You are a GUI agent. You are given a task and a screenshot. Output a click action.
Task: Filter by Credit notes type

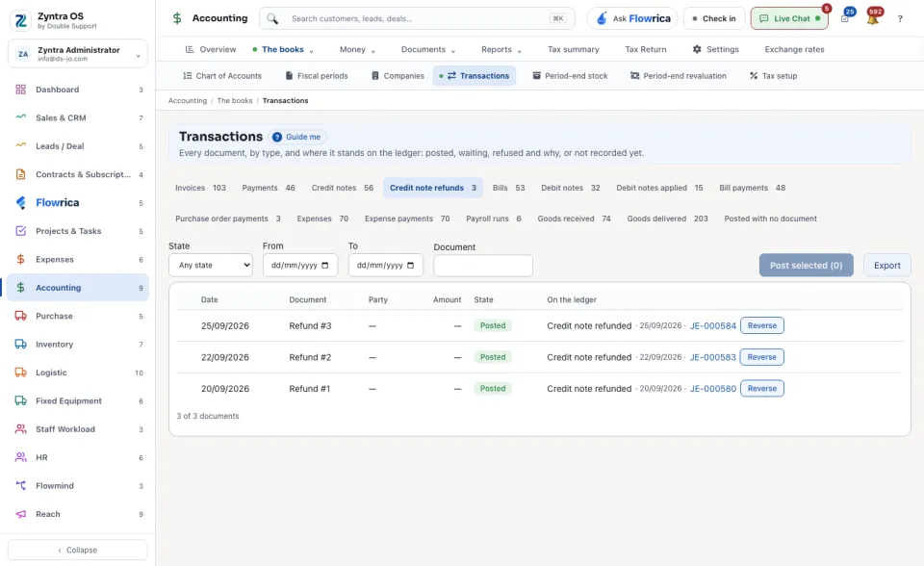tap(343, 188)
